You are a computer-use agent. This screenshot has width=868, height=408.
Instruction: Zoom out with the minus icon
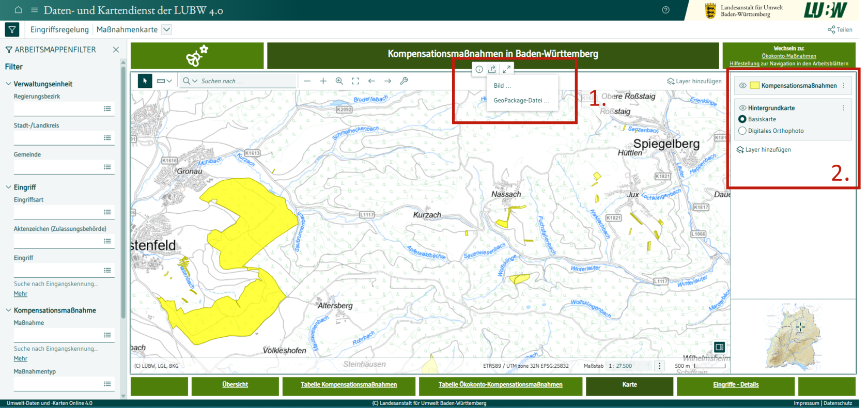click(x=307, y=81)
